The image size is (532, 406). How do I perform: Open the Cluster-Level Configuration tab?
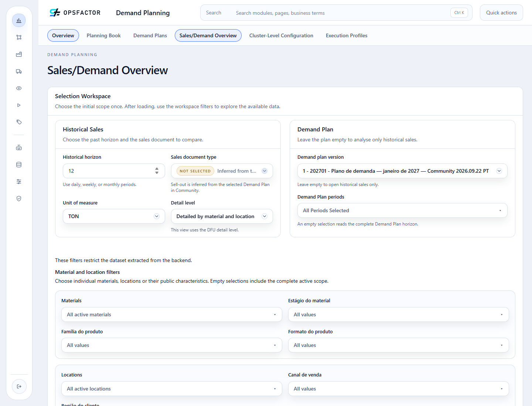(281, 35)
